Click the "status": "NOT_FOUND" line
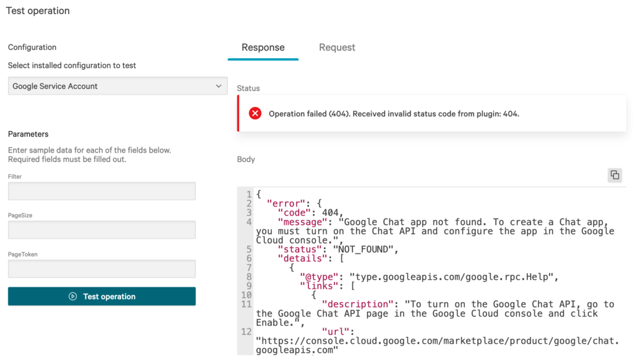633x364 pixels. point(338,250)
